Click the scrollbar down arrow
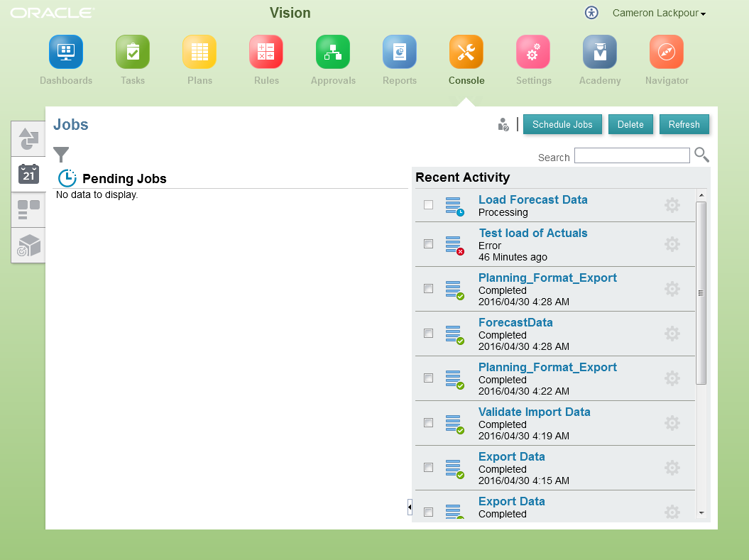Screen dimensions: 749x560 coord(701,512)
